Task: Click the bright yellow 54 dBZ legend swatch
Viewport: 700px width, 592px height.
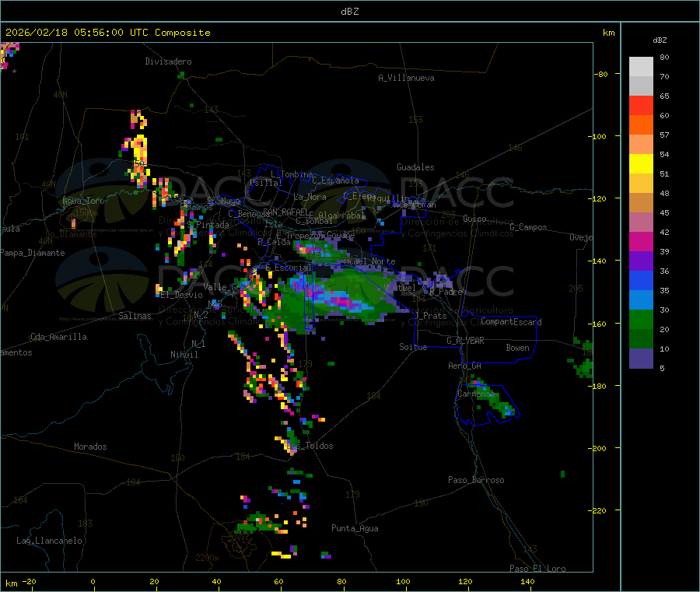Action: pos(641,164)
